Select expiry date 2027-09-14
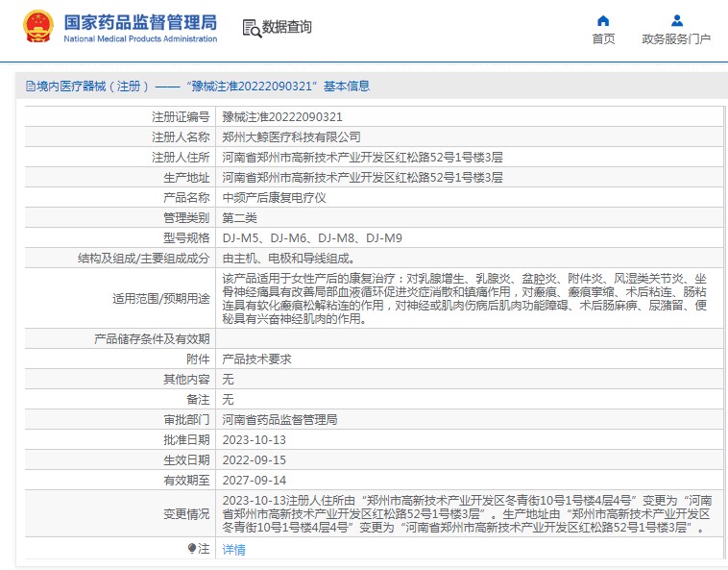The image size is (728, 570). pos(254,481)
